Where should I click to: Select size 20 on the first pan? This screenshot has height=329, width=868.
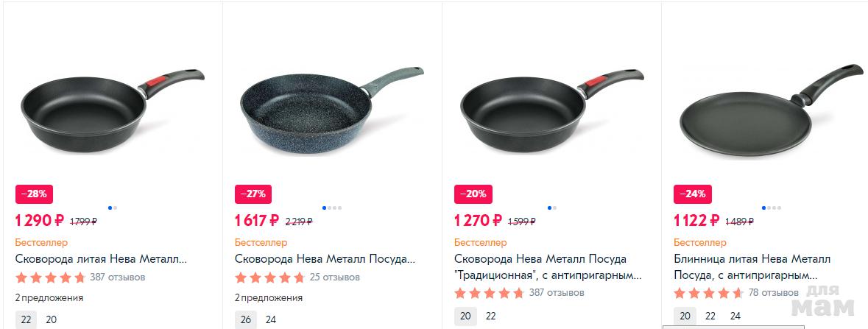pos(52,319)
